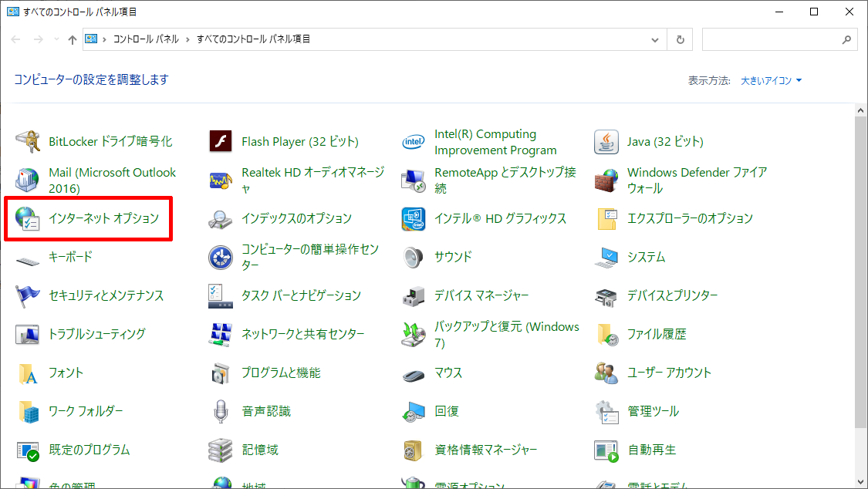Open the 音声認識 microphone icon
This screenshot has height=489, width=868.
221,412
